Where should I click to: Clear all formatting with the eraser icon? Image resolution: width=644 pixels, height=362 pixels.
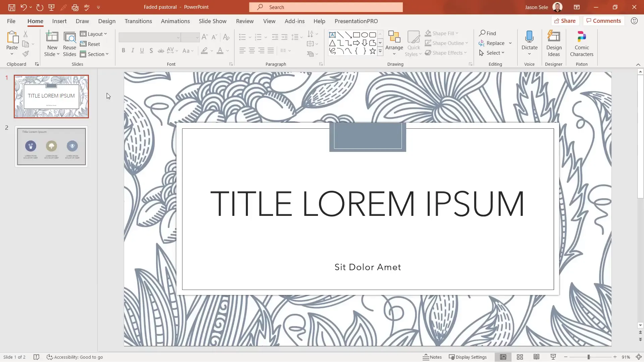coord(226,37)
